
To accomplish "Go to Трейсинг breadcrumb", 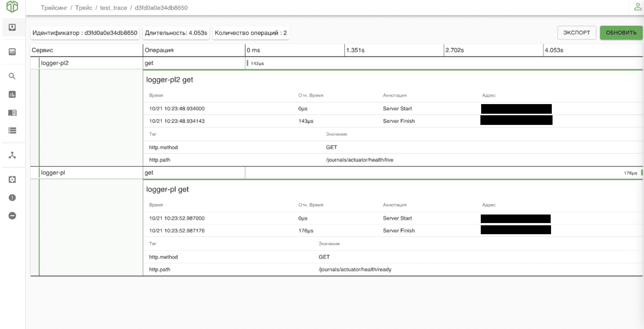I will point(54,8).
